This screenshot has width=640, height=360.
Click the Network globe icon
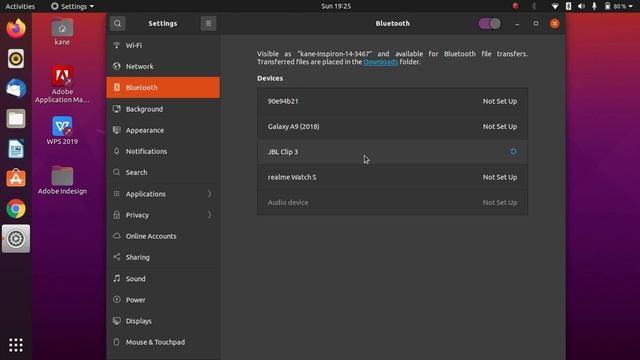point(117,66)
